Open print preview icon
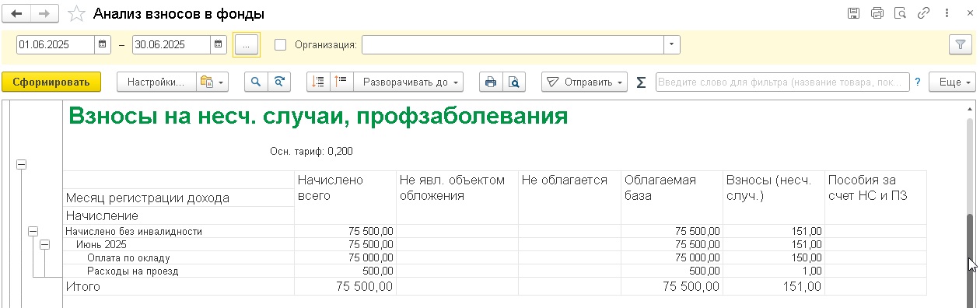This screenshot has width=980, height=308. (x=513, y=82)
